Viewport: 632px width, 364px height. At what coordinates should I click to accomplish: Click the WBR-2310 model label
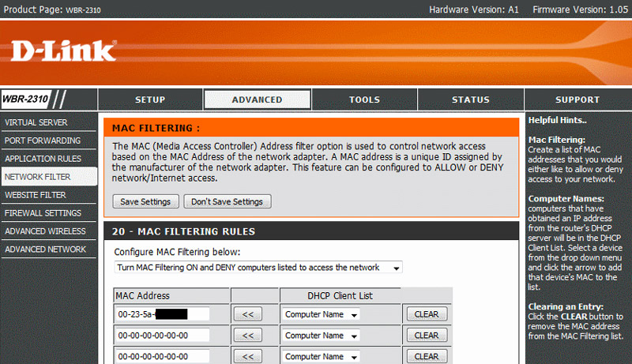[25, 99]
